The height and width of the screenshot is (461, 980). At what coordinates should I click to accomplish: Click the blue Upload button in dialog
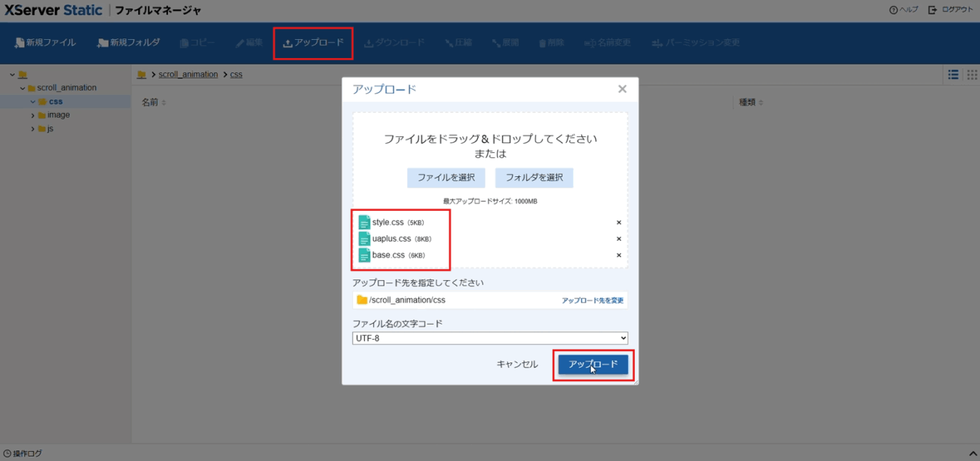(x=593, y=365)
